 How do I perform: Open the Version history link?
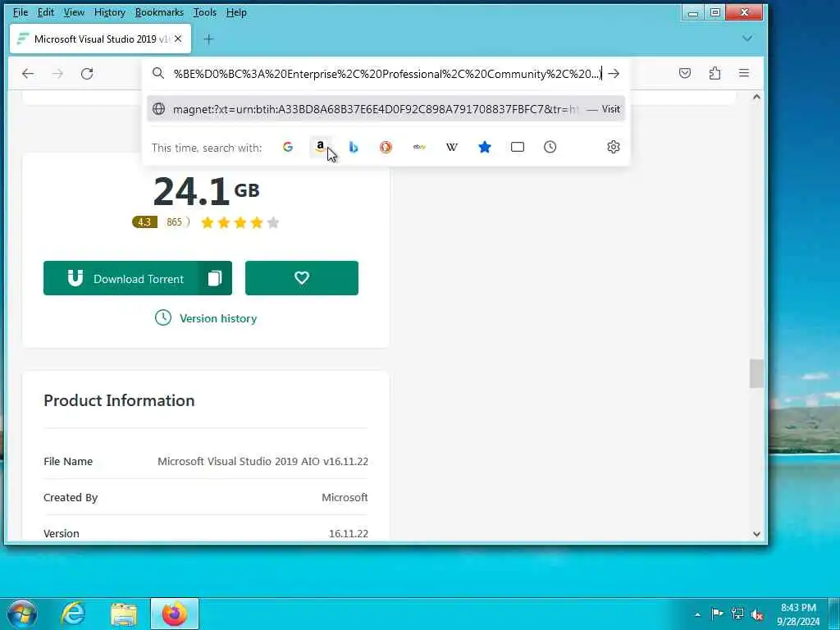(x=206, y=318)
